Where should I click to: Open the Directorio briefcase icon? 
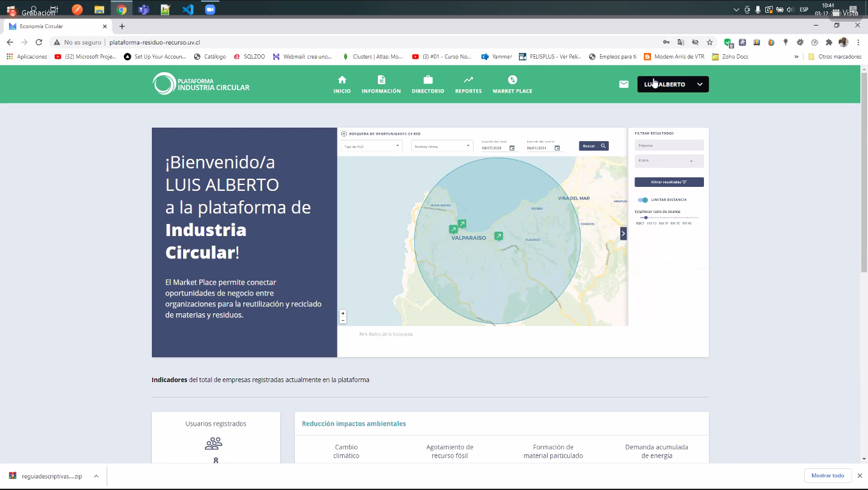(x=428, y=80)
